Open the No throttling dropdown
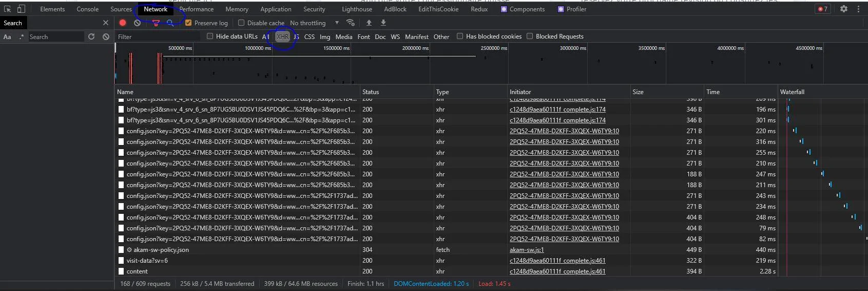 pyautogui.click(x=314, y=23)
